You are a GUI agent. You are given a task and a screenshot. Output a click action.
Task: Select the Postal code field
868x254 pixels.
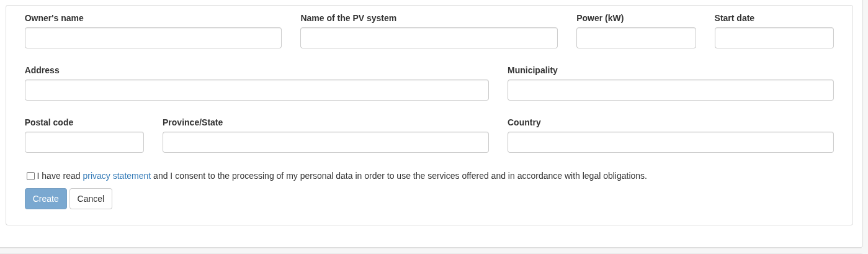[84, 142]
